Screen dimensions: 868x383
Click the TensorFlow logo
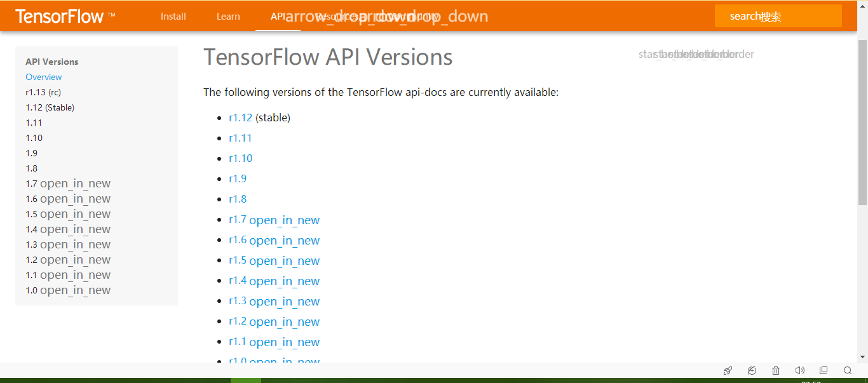tap(65, 17)
